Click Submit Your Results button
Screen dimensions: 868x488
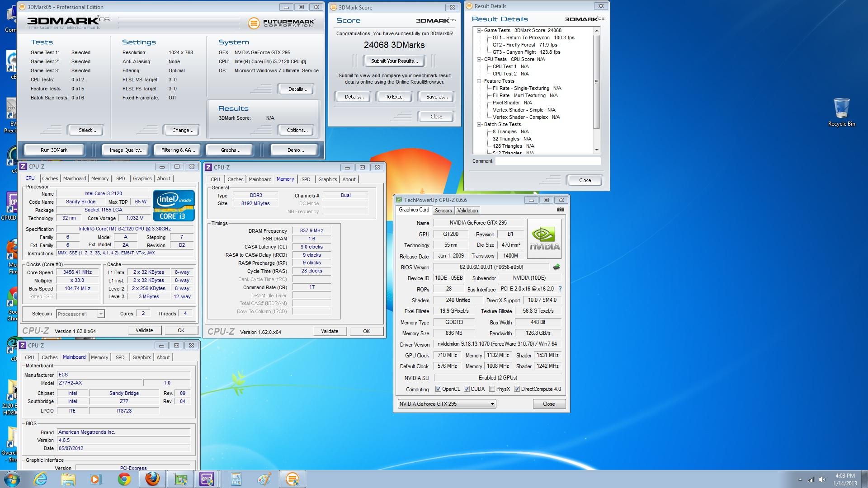[x=394, y=61]
